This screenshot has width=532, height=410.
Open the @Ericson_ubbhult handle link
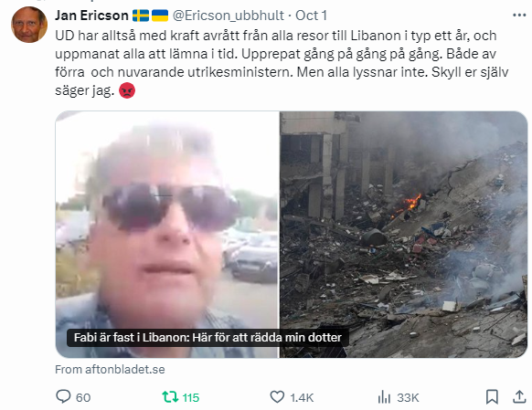228,16
